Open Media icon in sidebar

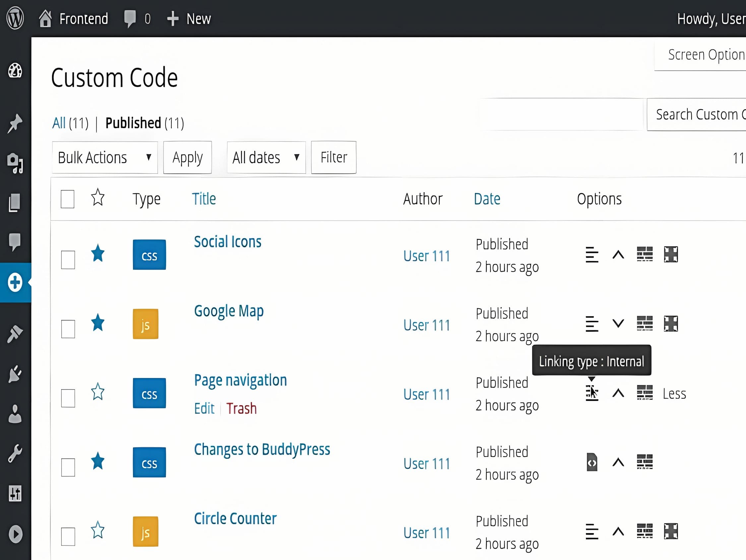[x=15, y=163]
